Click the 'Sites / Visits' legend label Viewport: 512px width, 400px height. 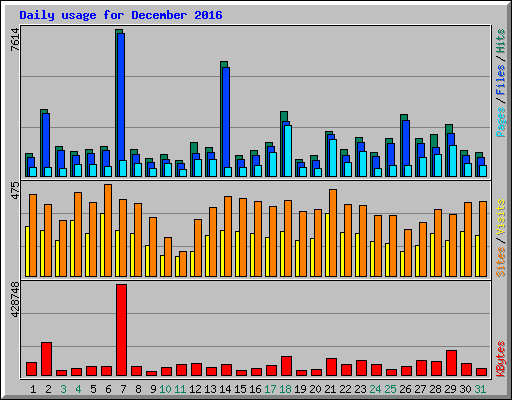(501, 238)
